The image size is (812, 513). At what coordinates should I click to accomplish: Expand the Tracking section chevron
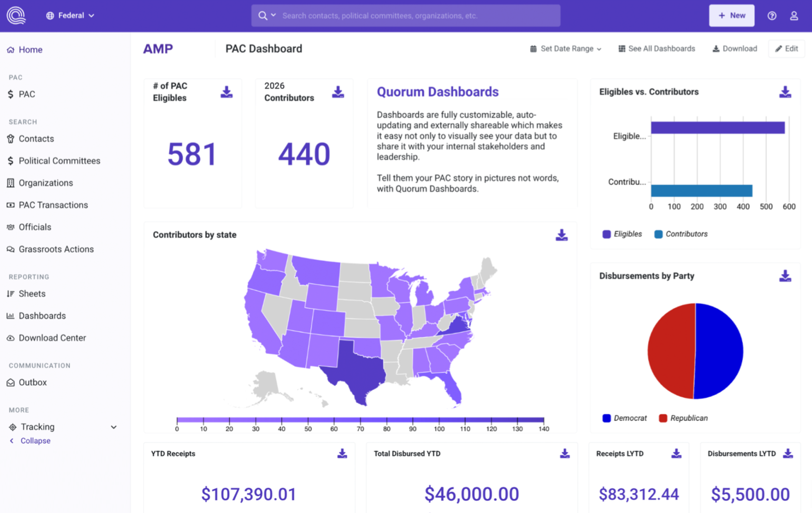[x=114, y=427]
